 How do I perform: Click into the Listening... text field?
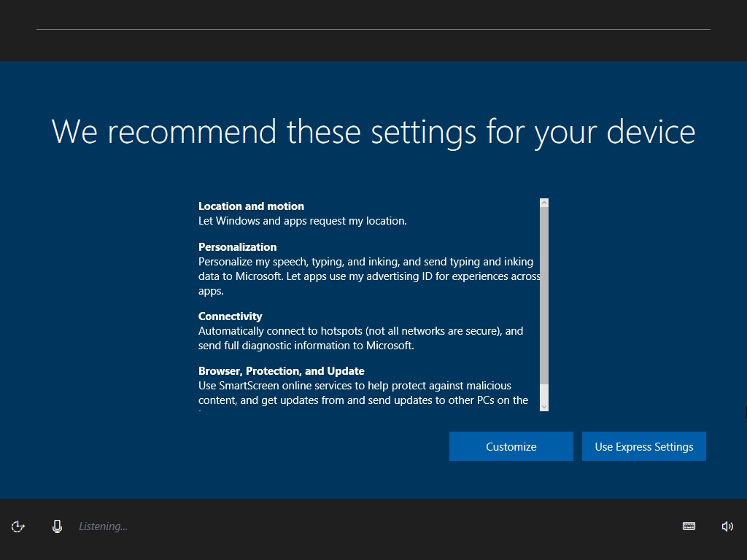(104, 526)
